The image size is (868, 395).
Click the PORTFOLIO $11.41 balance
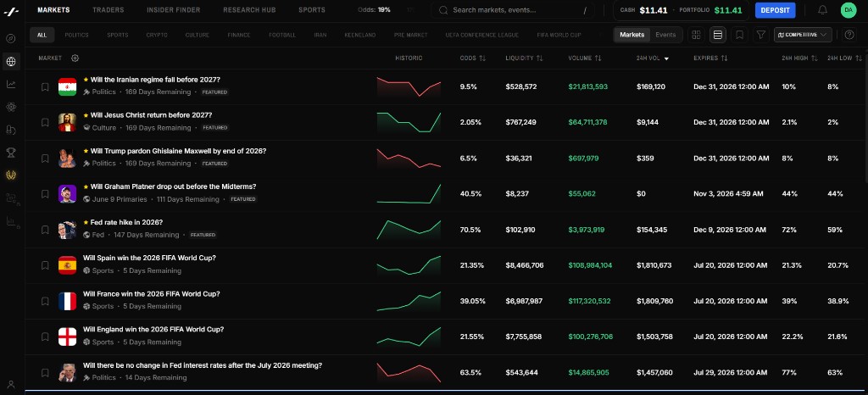pyautogui.click(x=711, y=10)
